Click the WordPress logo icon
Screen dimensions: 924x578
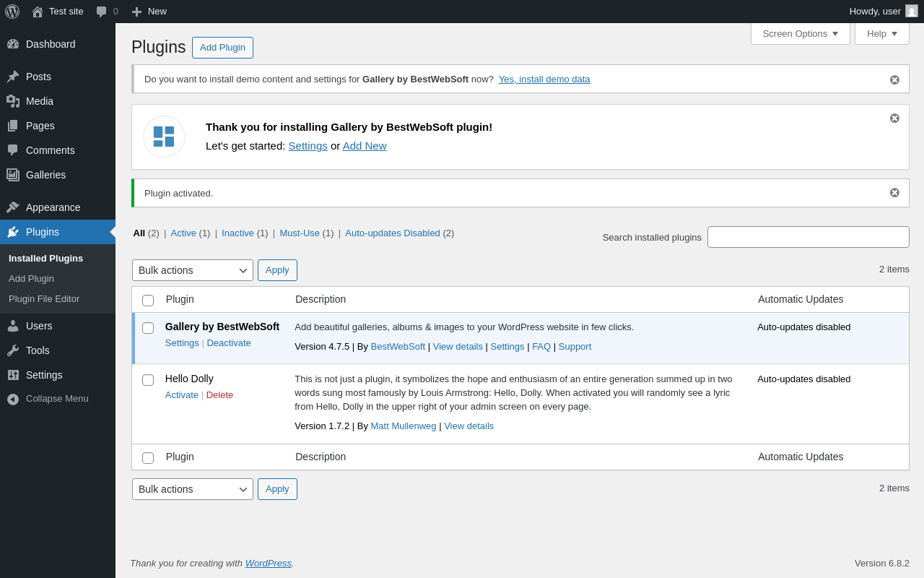coord(12,12)
